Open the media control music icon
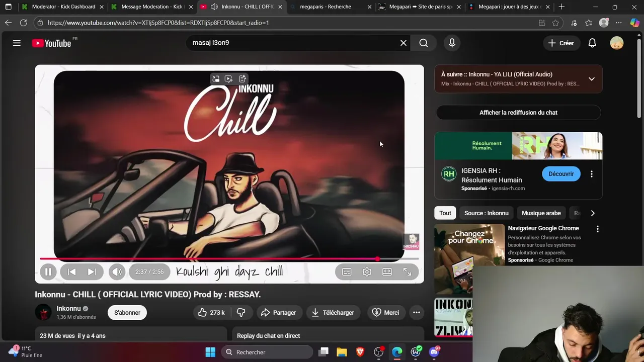 click(x=574, y=23)
